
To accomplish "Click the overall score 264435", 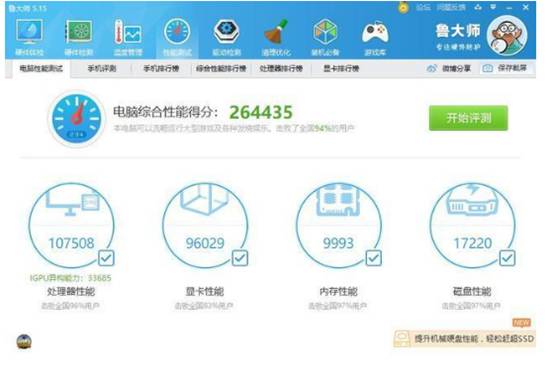I will (261, 112).
